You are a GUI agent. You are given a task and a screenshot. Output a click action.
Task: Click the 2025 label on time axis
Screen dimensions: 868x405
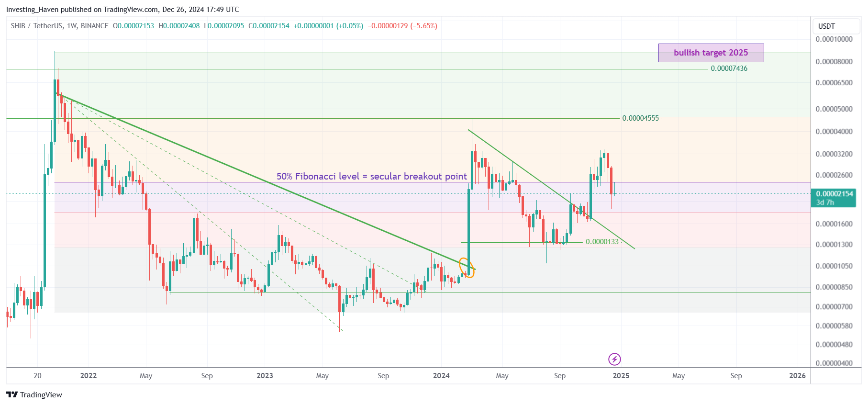pyautogui.click(x=621, y=376)
